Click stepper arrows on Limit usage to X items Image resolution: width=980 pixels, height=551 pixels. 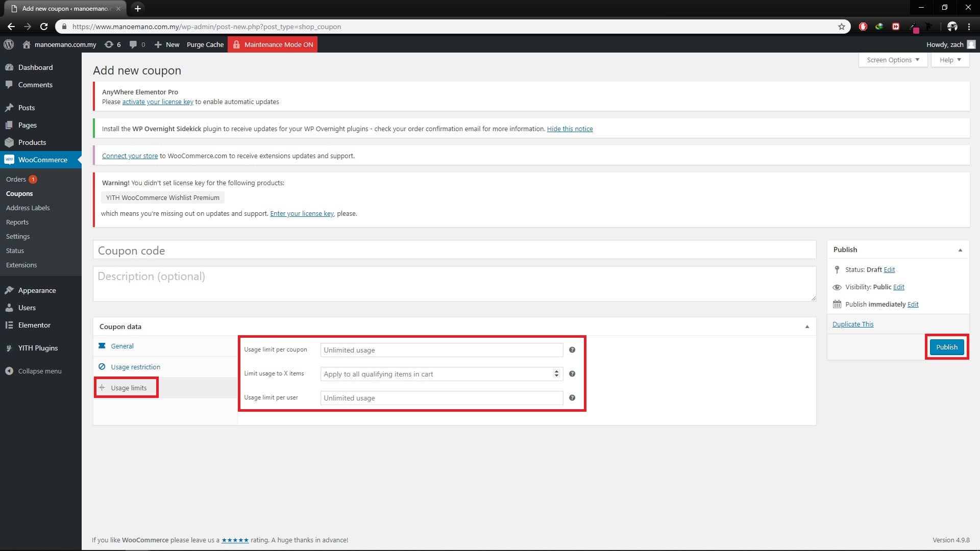556,374
